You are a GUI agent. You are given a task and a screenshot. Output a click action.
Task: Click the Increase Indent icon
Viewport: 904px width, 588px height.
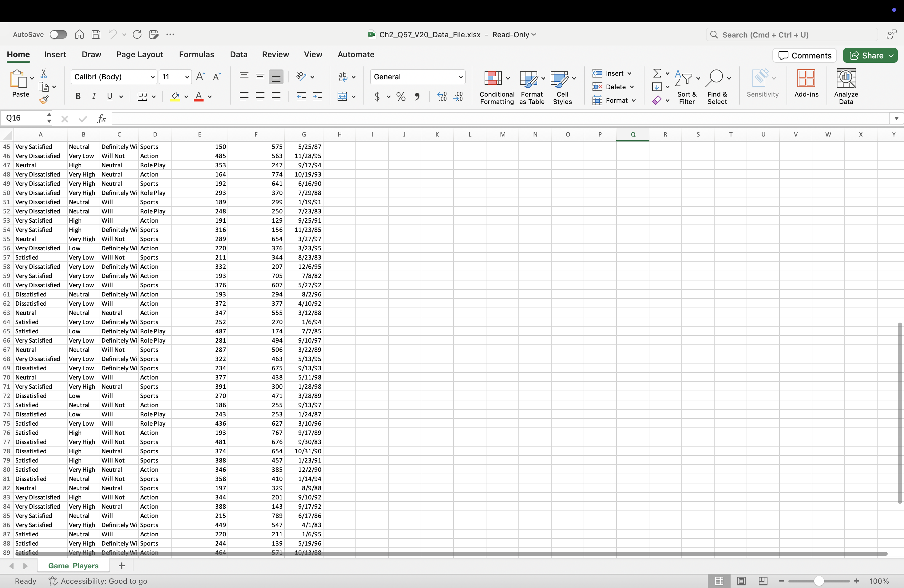(x=317, y=97)
